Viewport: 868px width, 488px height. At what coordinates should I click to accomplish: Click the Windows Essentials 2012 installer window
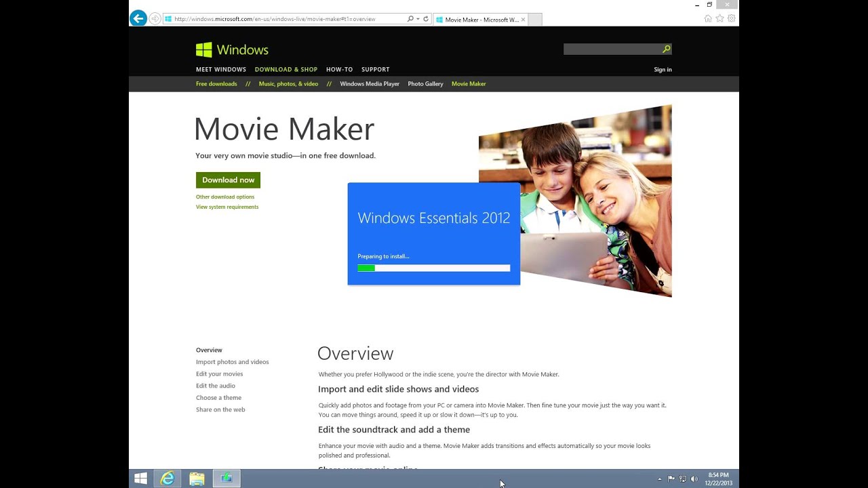pyautogui.click(x=434, y=234)
